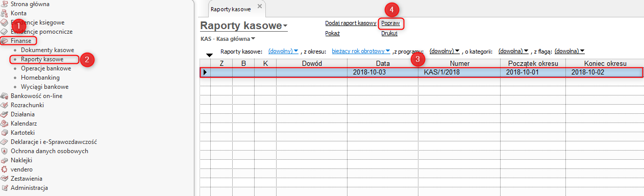Open Strona główna in the sidebar
Screen dimensions: 644x196
30,4
